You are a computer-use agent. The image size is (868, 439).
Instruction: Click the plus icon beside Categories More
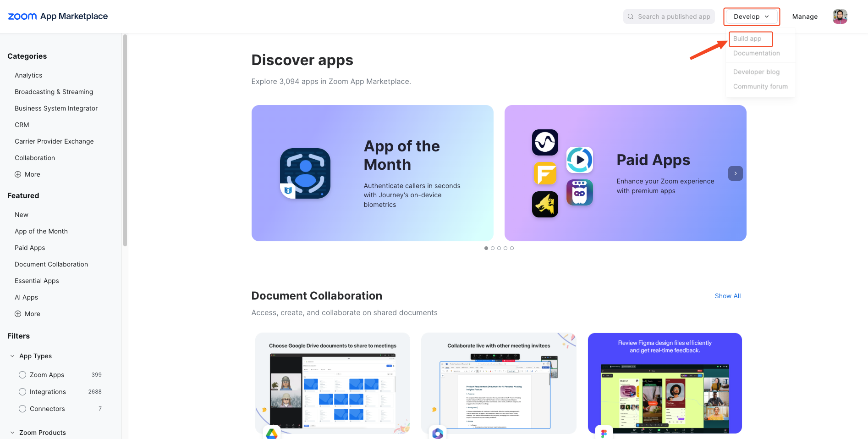(x=18, y=174)
